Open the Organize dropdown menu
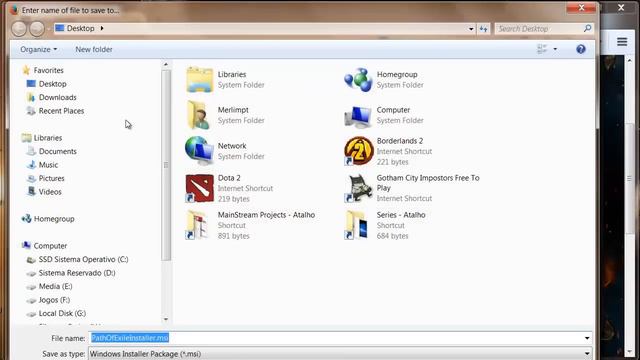Screen dimensions: 640x360 (39, 49)
